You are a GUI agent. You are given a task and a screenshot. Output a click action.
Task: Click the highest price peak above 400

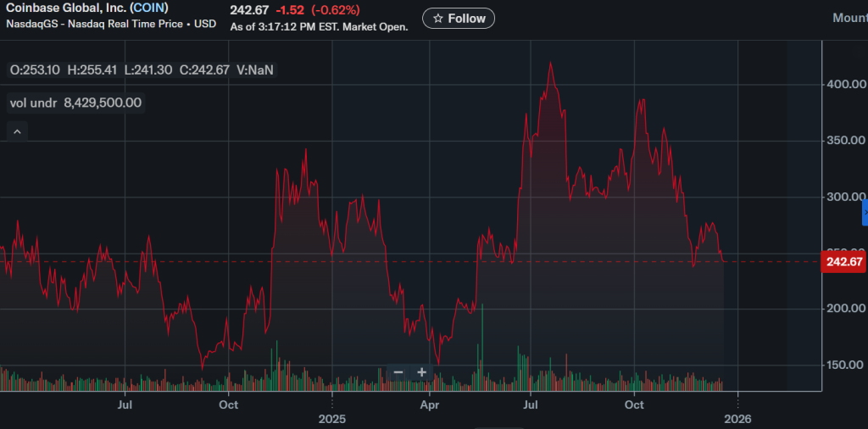[551, 64]
